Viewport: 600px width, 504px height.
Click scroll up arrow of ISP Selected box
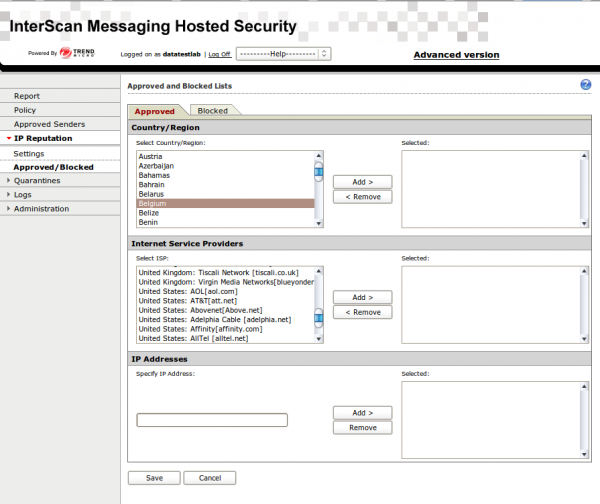pos(584,271)
